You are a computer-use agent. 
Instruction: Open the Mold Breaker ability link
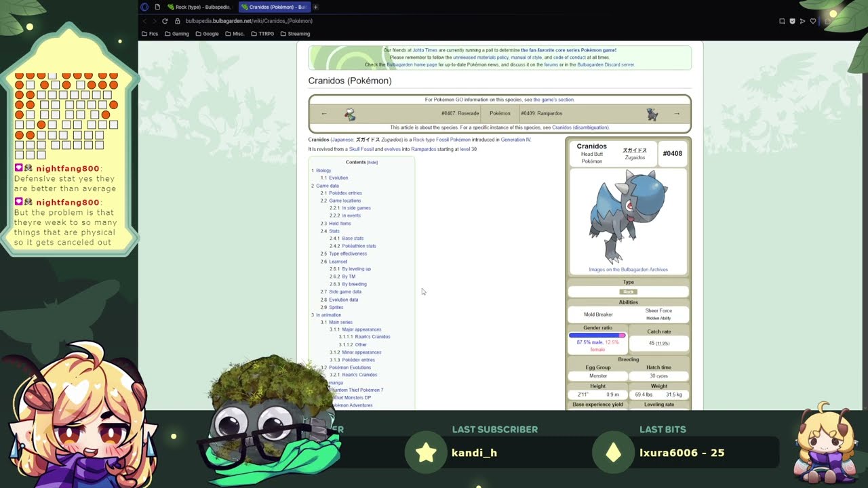598,314
